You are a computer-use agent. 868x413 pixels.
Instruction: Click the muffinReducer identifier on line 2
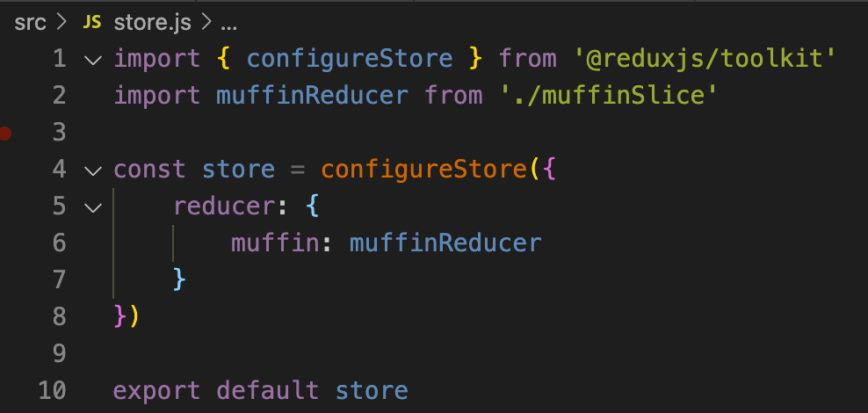tap(312, 95)
